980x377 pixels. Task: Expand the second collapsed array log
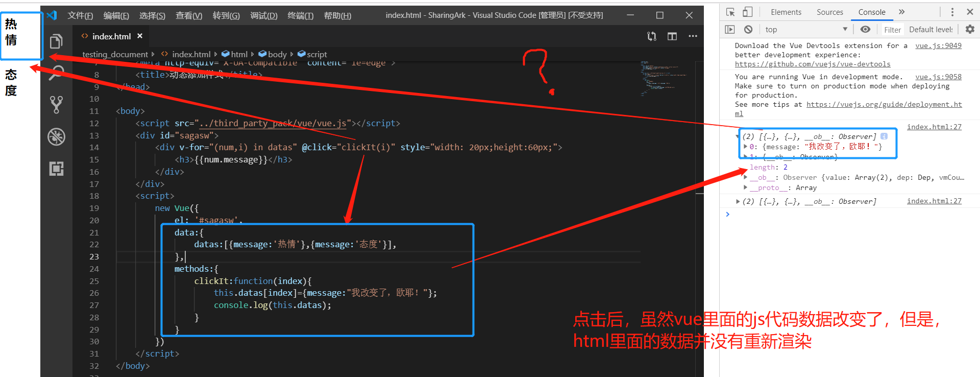click(738, 201)
